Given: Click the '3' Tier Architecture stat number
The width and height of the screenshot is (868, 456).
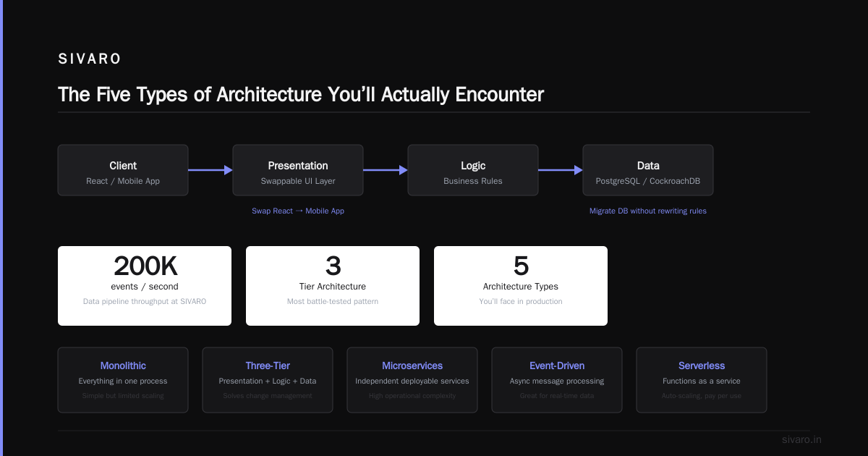Looking at the screenshot, I should (333, 266).
